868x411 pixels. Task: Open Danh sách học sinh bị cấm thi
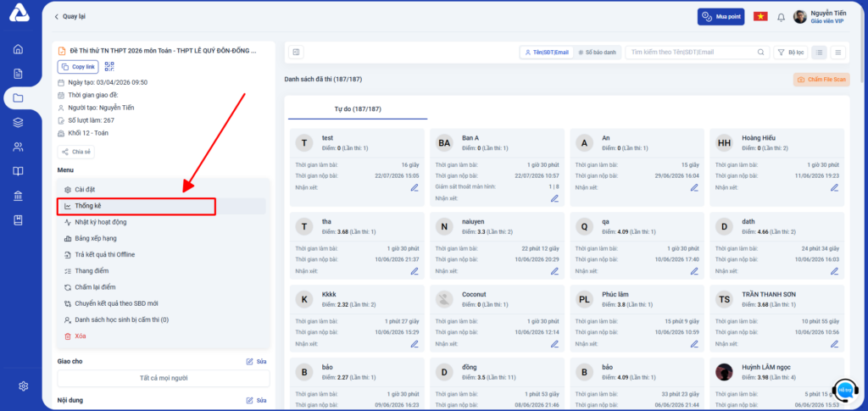[x=162, y=319]
